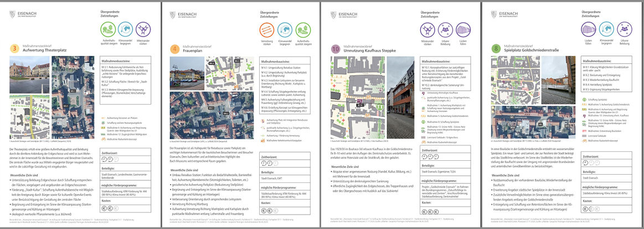Click the heading 'Frauenplan'

pyautogui.click(x=193, y=51)
